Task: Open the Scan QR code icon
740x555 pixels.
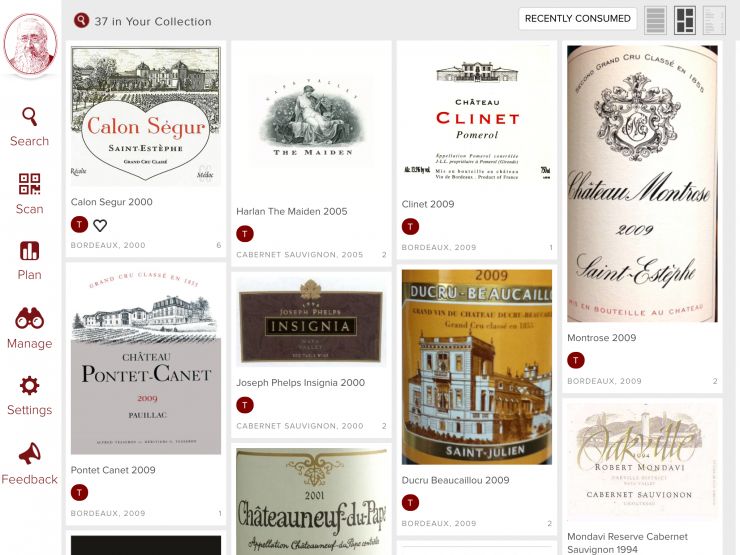Action: tap(29, 184)
